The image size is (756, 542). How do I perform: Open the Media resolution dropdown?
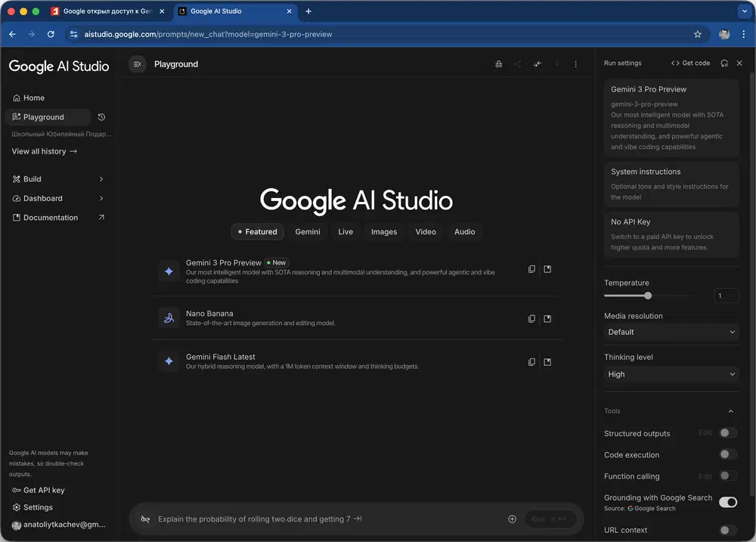pyautogui.click(x=671, y=332)
